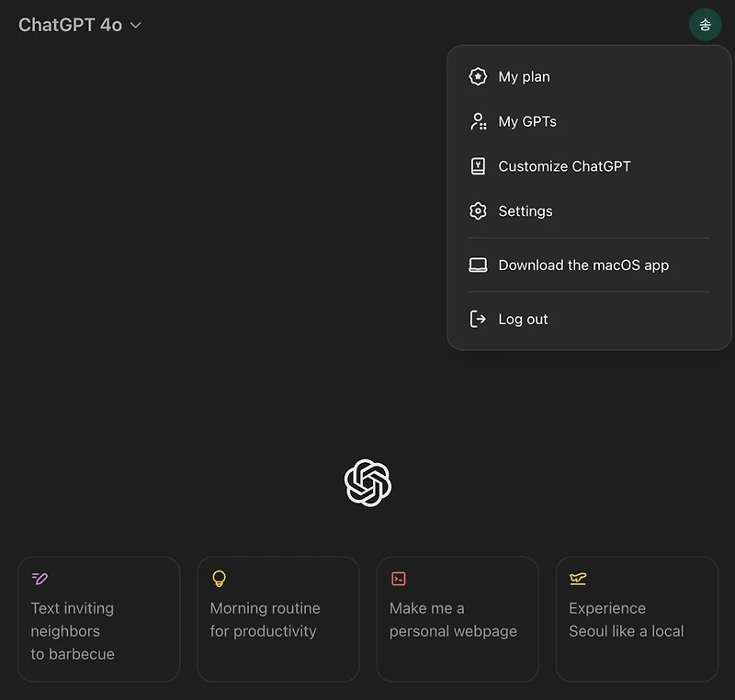Image resolution: width=735 pixels, height=700 pixels.
Task: Click the red terminal webpage icon
Action: 399,579
